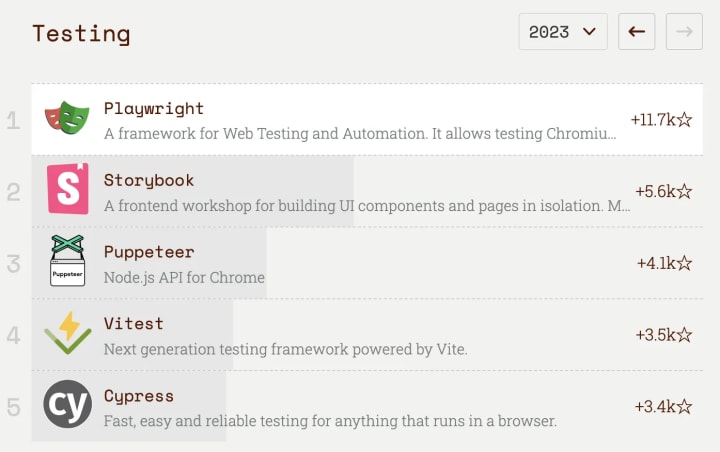The image size is (720, 452).
Task: Click the Testing section heading
Action: pyautogui.click(x=81, y=34)
